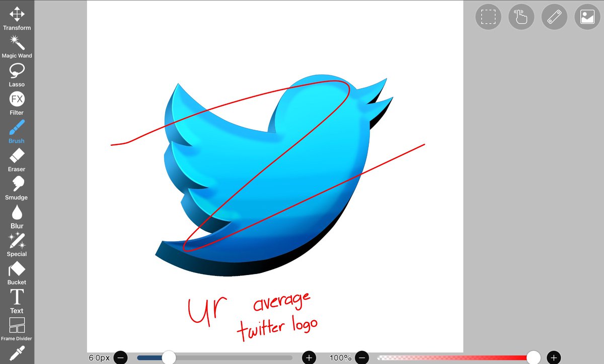
Task: Select the Special brush tool
Action: pyautogui.click(x=17, y=244)
